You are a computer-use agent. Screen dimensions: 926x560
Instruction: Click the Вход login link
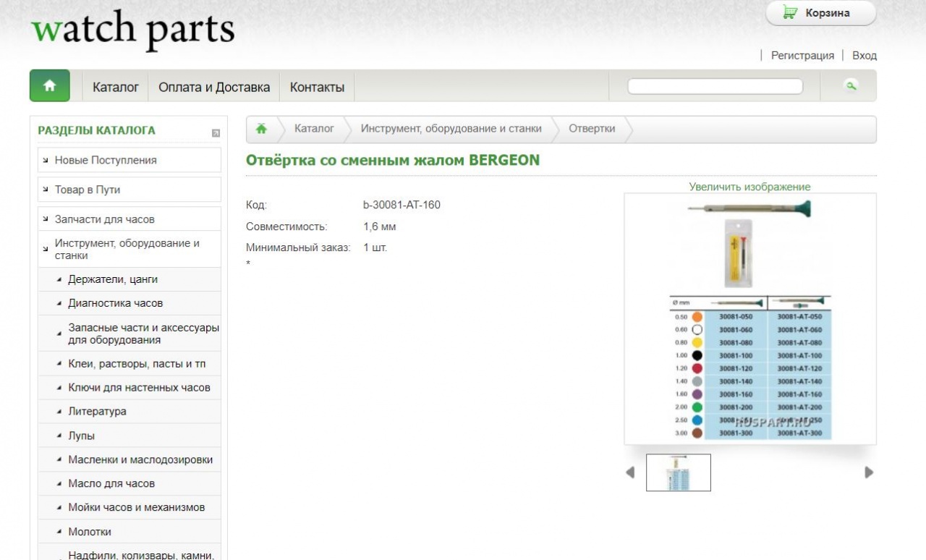(x=865, y=56)
